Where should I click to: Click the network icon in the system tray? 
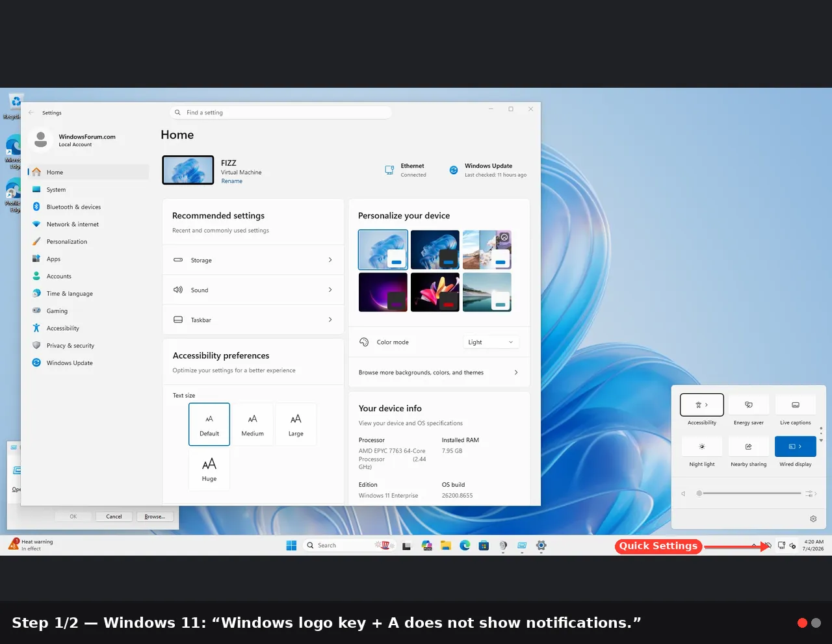pyautogui.click(x=782, y=546)
